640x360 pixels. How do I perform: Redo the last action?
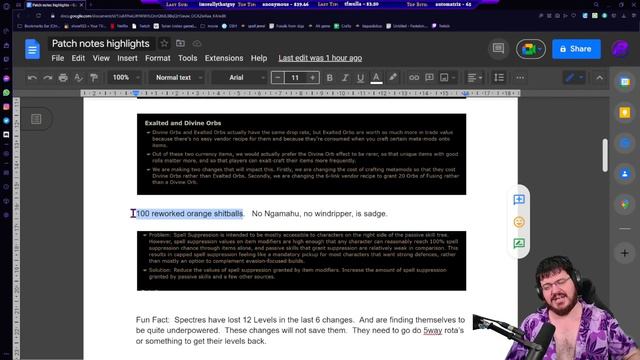(48, 78)
